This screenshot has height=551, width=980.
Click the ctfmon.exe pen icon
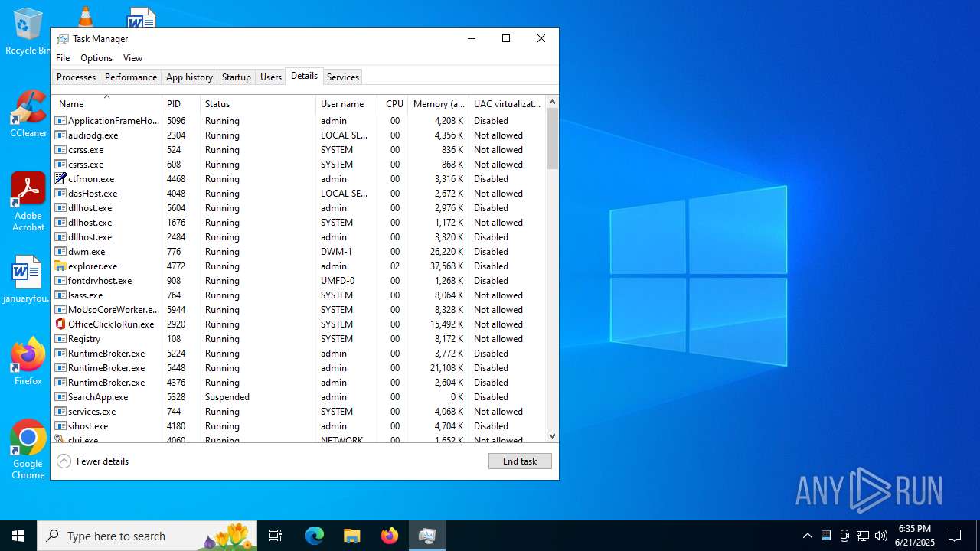click(60, 179)
